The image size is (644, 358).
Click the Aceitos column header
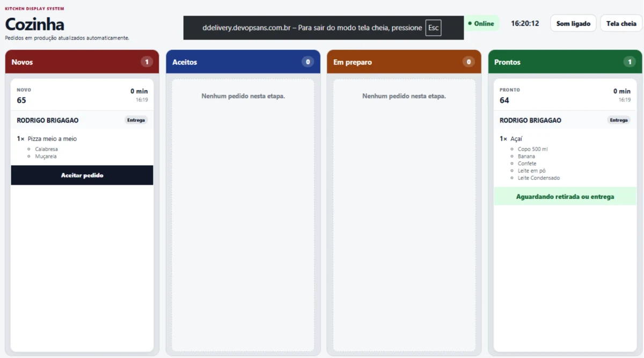click(243, 62)
